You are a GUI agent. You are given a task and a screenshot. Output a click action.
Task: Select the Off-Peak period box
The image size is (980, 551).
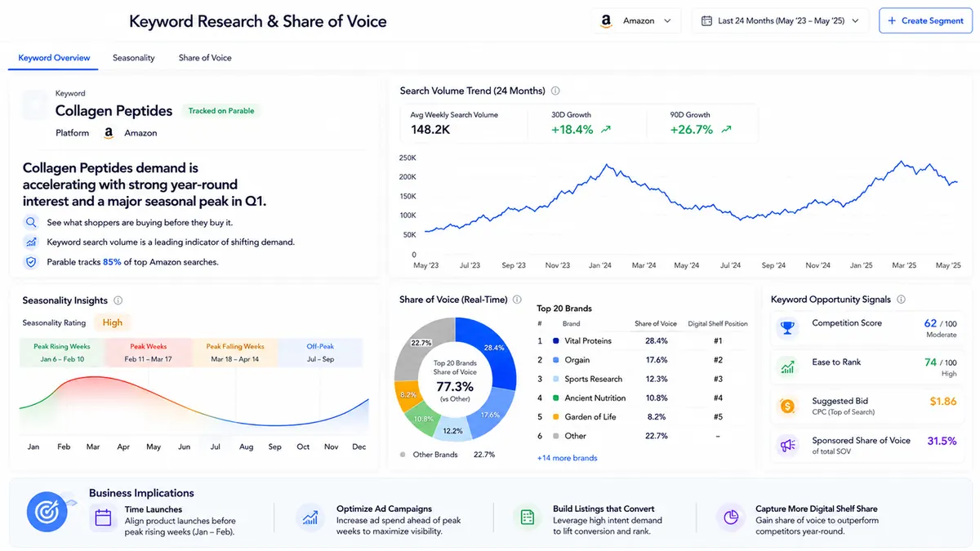coord(320,353)
